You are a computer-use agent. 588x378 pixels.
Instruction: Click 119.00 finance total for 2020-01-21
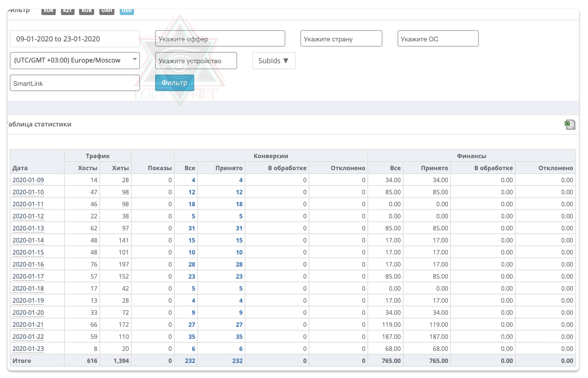pyautogui.click(x=391, y=325)
